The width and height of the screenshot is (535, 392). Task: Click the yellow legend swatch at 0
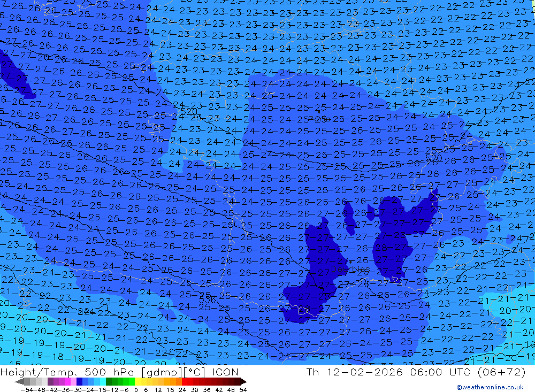(138, 382)
